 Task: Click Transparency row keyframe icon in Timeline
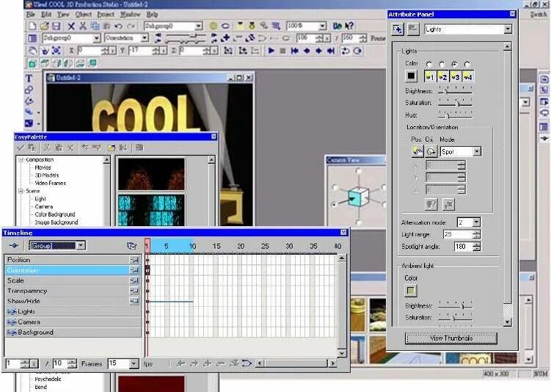tap(134, 291)
